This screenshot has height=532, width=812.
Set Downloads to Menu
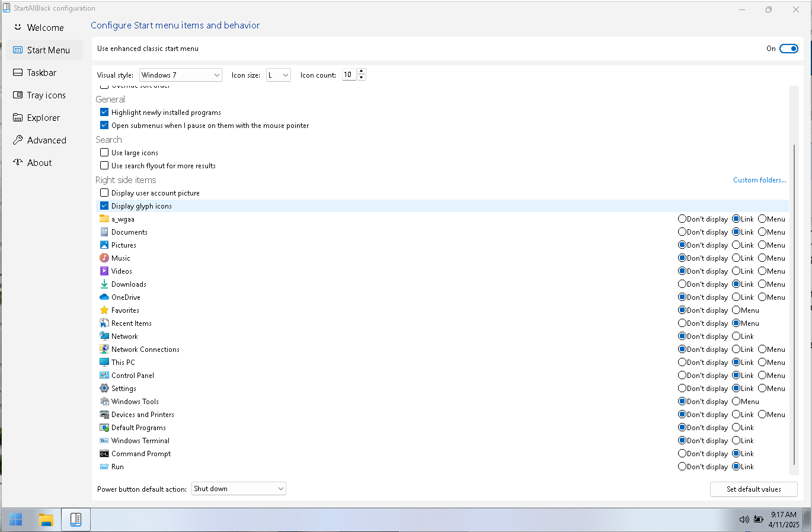click(x=762, y=284)
